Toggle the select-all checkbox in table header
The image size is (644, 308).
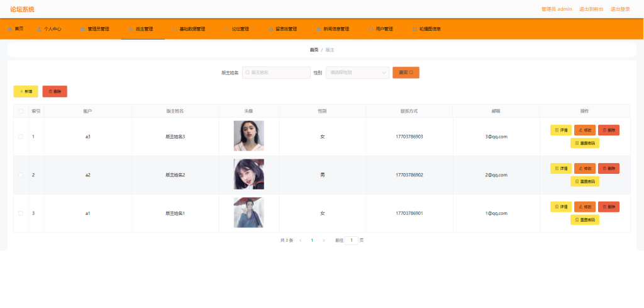[x=21, y=111]
